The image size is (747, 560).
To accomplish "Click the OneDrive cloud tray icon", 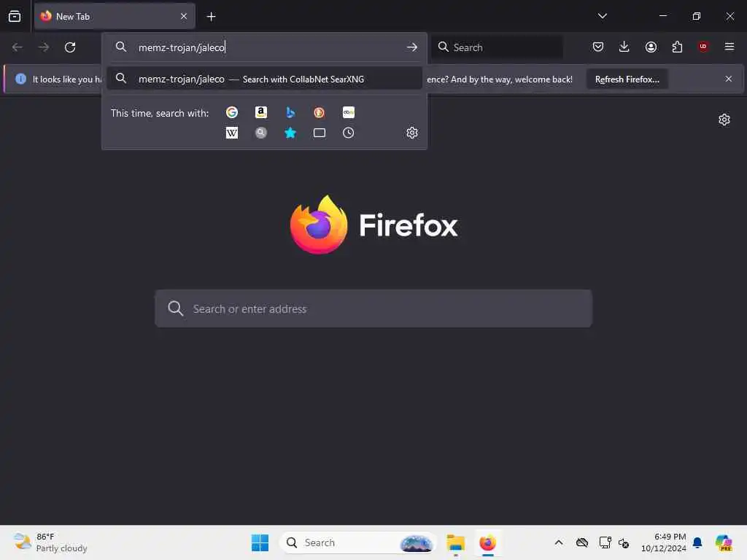I will [x=581, y=542].
